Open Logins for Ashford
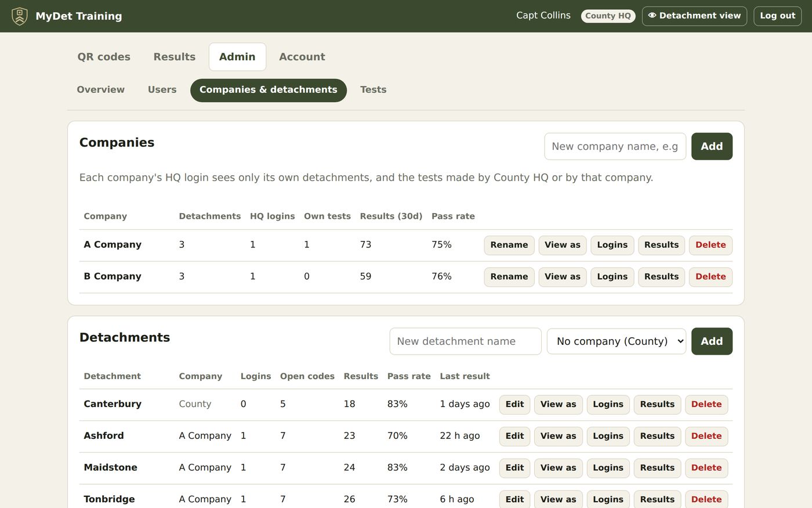Image resolution: width=812 pixels, height=508 pixels. (x=608, y=436)
